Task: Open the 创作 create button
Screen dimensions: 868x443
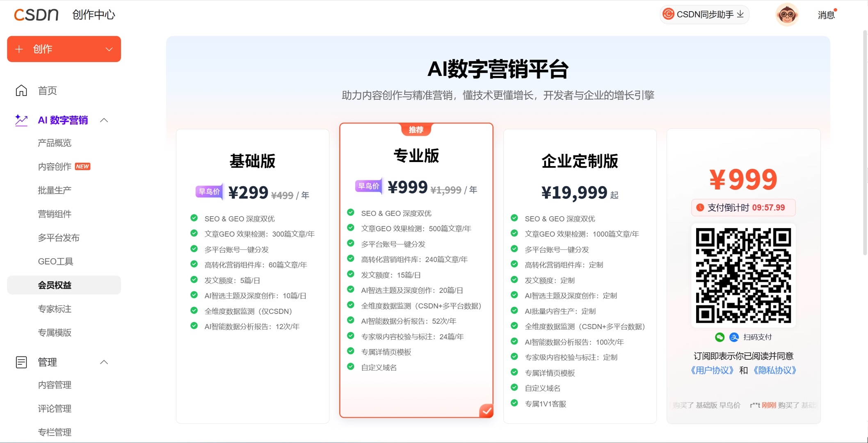Action: click(64, 49)
